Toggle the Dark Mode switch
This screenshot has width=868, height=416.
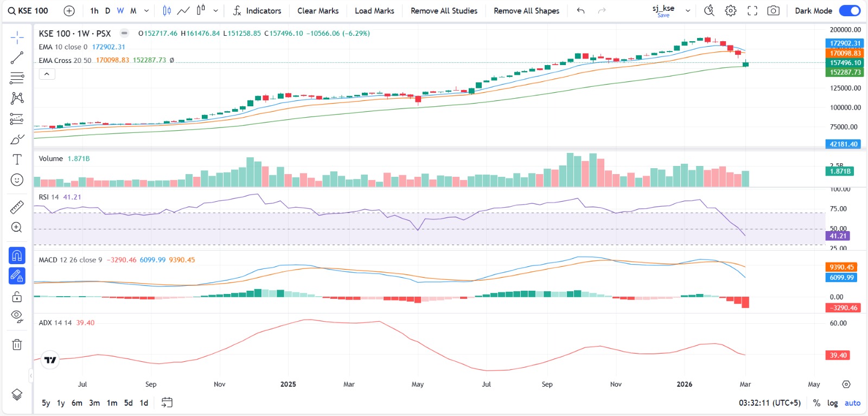click(849, 11)
